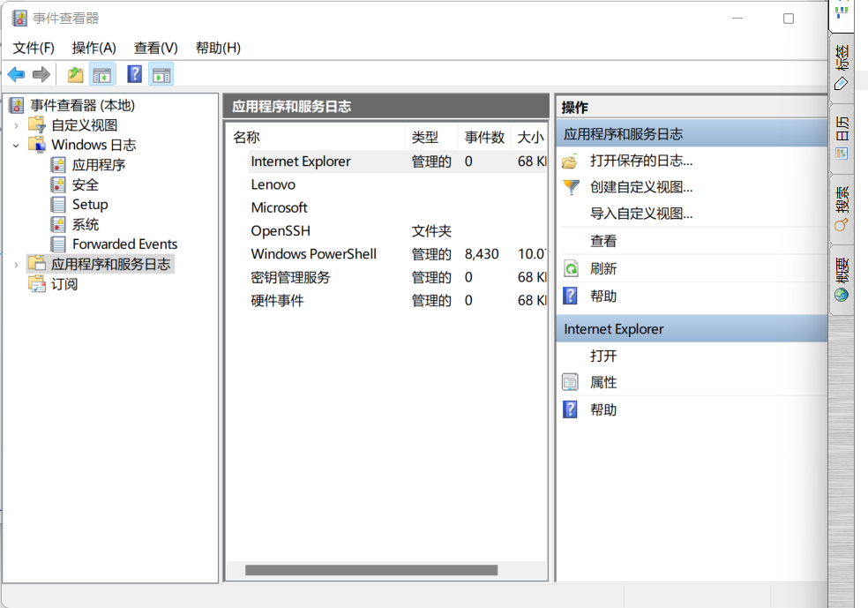This screenshot has height=608, width=868.
Task: Maximize the 事件查看器 window
Action: (x=789, y=19)
